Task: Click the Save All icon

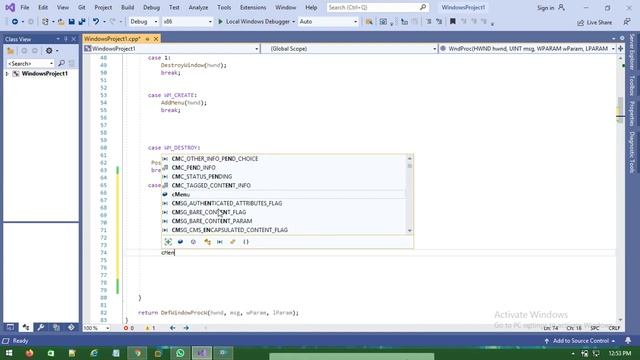Action: click(x=82, y=22)
